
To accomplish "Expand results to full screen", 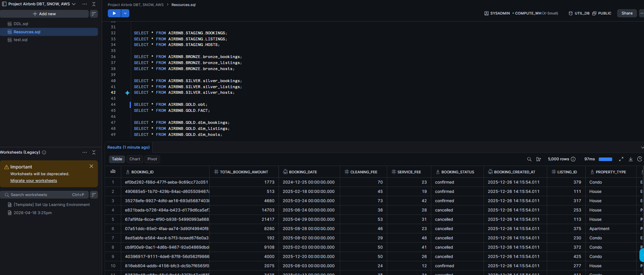I will (x=621, y=159).
